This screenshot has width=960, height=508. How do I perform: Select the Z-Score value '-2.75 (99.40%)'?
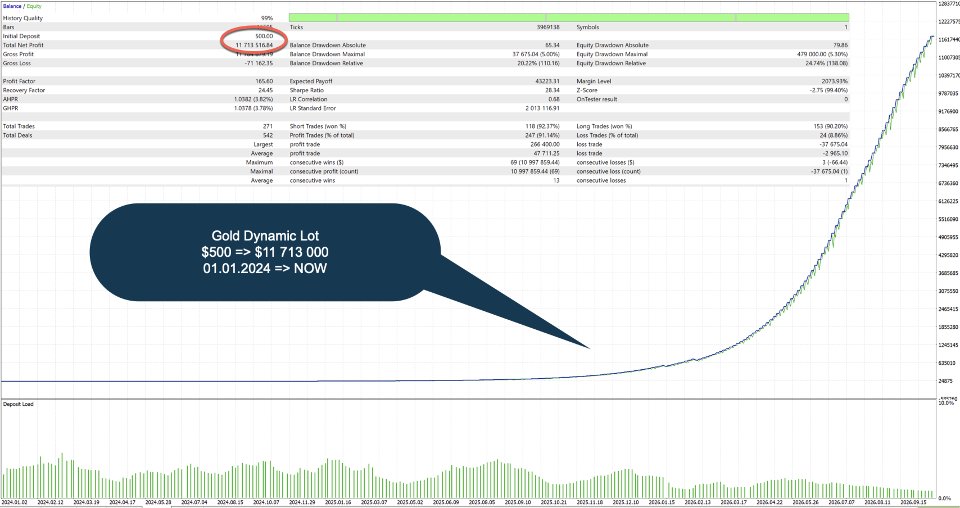[828, 90]
